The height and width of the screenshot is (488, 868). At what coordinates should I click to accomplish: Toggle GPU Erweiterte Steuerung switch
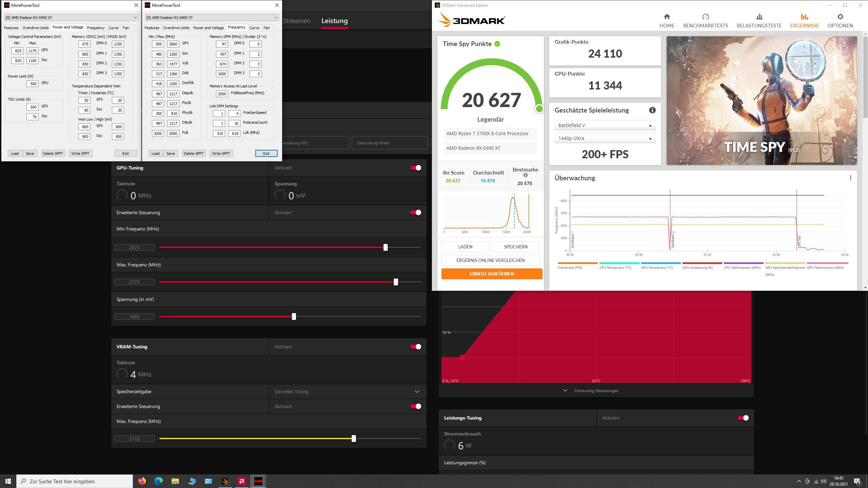point(416,212)
